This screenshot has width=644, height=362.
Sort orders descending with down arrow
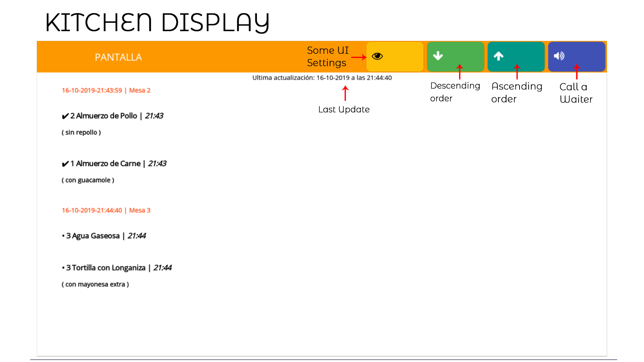[x=438, y=56]
